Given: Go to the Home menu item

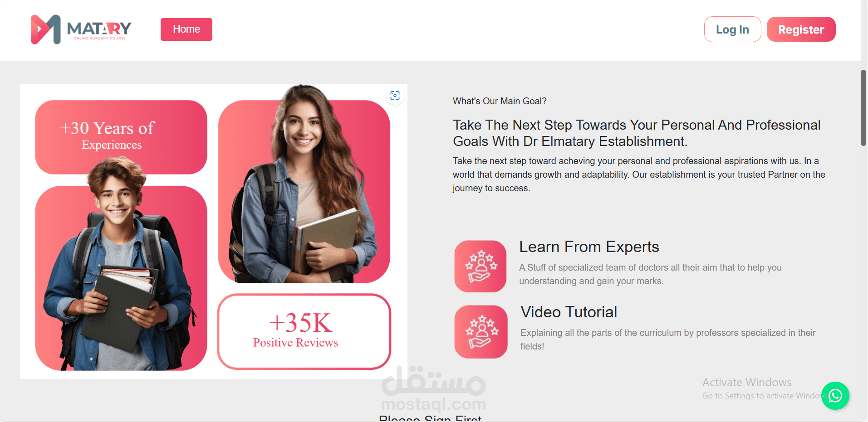Looking at the screenshot, I should (186, 29).
